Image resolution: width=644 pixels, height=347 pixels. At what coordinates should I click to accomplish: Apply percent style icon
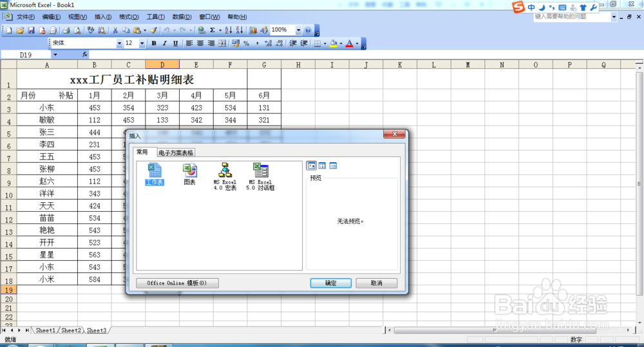[x=246, y=43]
